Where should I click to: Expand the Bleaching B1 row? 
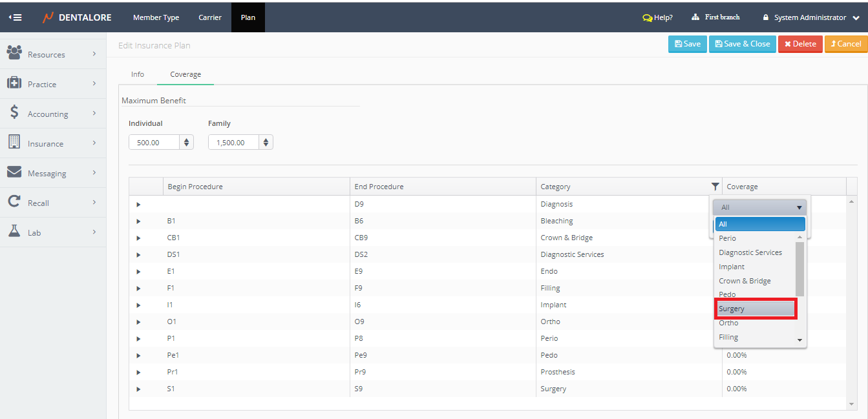click(138, 221)
